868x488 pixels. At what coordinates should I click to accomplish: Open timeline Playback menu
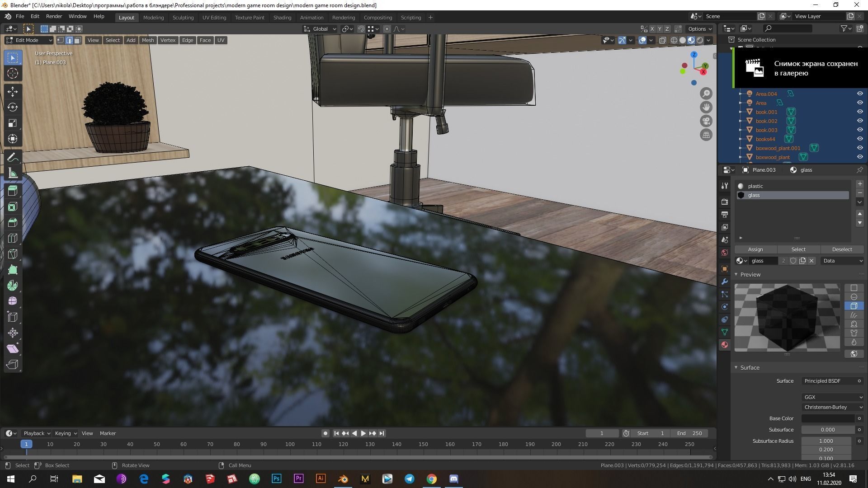(x=37, y=433)
